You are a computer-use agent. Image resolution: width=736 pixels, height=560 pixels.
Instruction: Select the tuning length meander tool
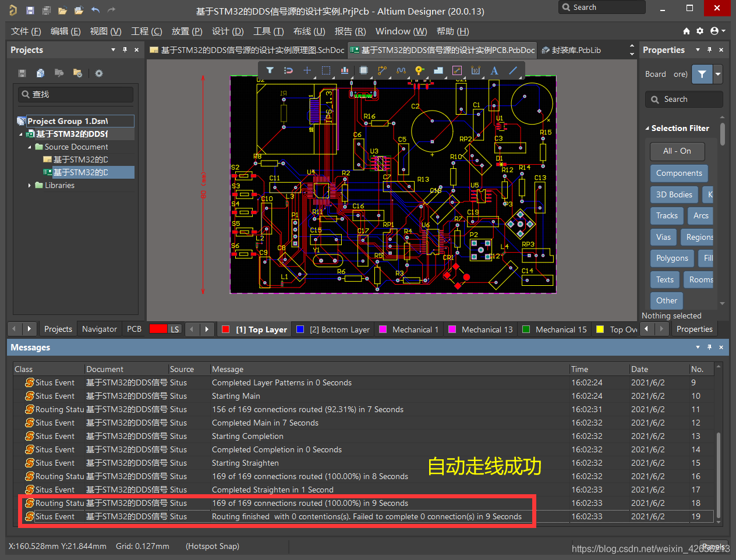[401, 70]
